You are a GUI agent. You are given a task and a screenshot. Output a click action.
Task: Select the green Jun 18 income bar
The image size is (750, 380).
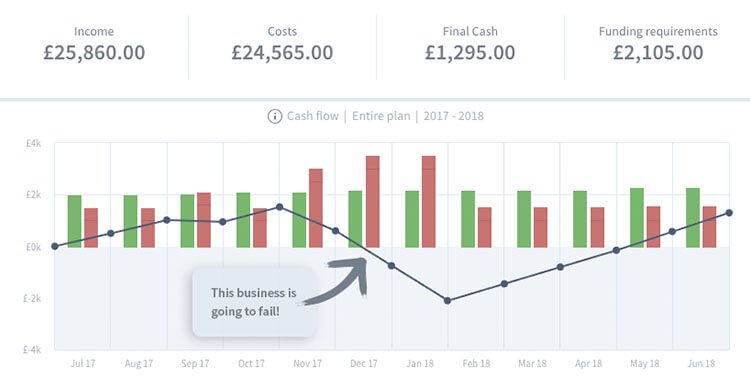pyautogui.click(x=693, y=218)
